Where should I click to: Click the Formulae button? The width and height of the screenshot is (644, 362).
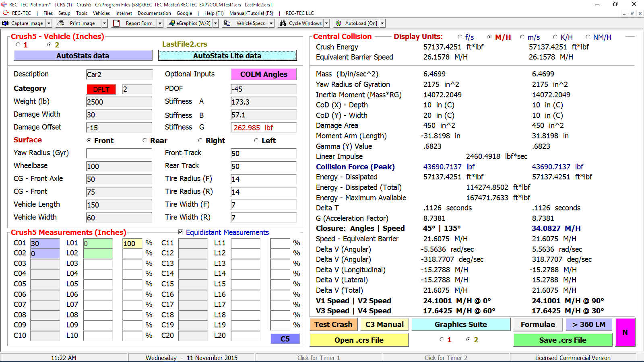tap(538, 325)
